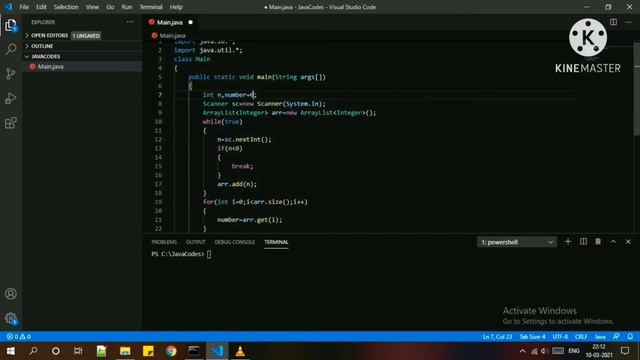Select the Main.java editor tab
This screenshot has width=640, height=360.
pos(171,22)
